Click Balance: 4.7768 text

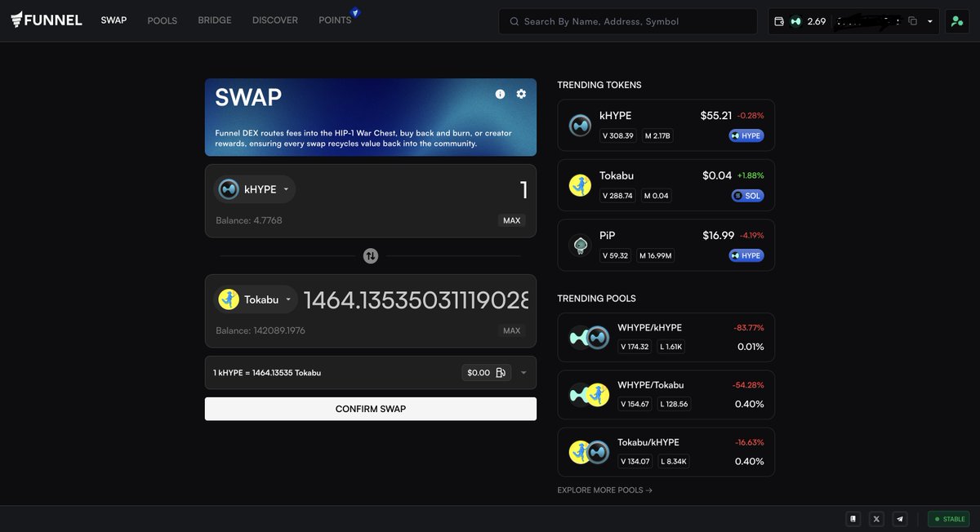click(x=249, y=220)
